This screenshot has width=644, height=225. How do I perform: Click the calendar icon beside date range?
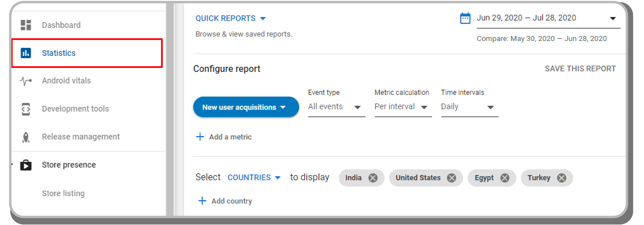tap(465, 18)
